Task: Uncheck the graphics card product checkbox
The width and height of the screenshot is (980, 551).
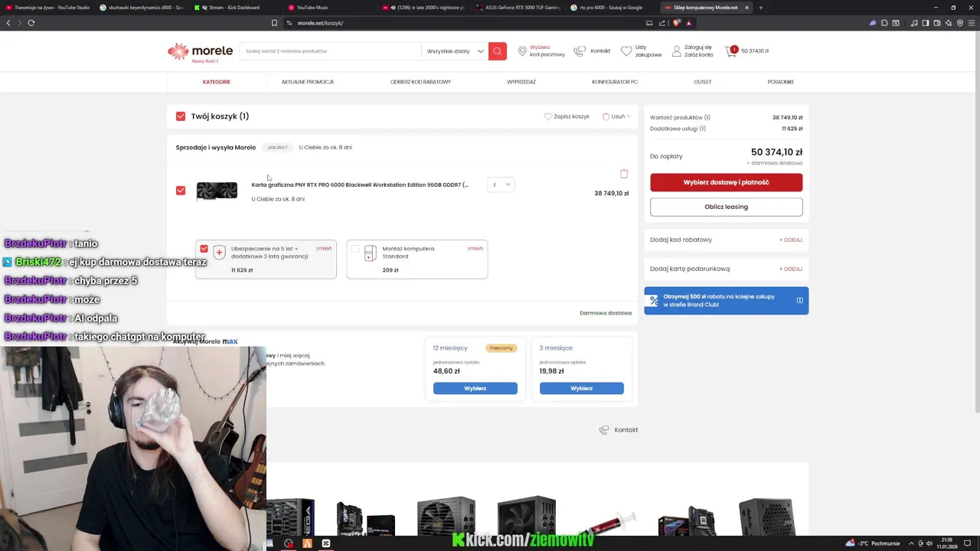Action: pyautogui.click(x=181, y=191)
